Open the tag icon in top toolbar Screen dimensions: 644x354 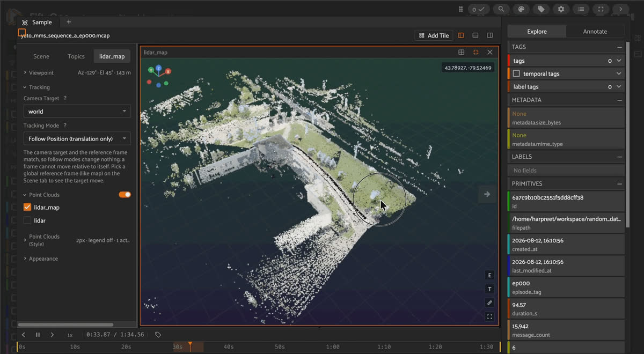pyautogui.click(x=541, y=9)
